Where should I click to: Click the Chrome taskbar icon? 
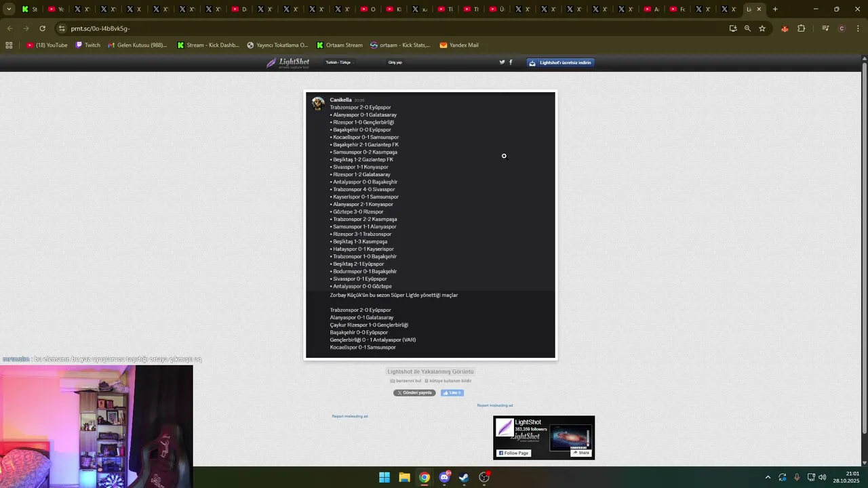click(425, 477)
